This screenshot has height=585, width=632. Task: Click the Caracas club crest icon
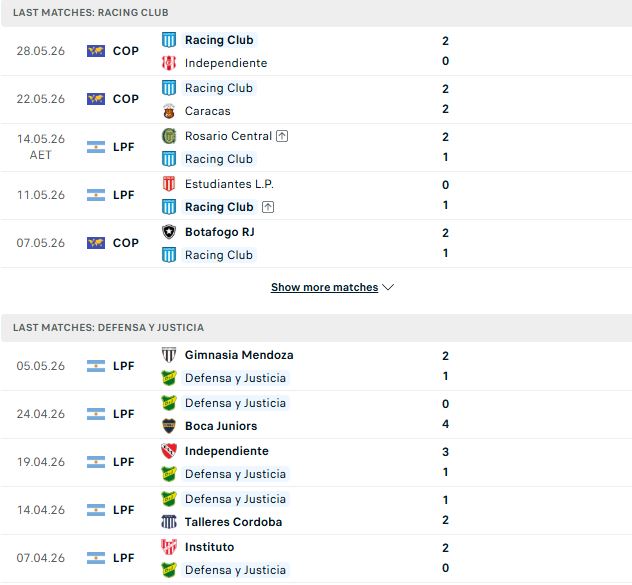click(168, 111)
